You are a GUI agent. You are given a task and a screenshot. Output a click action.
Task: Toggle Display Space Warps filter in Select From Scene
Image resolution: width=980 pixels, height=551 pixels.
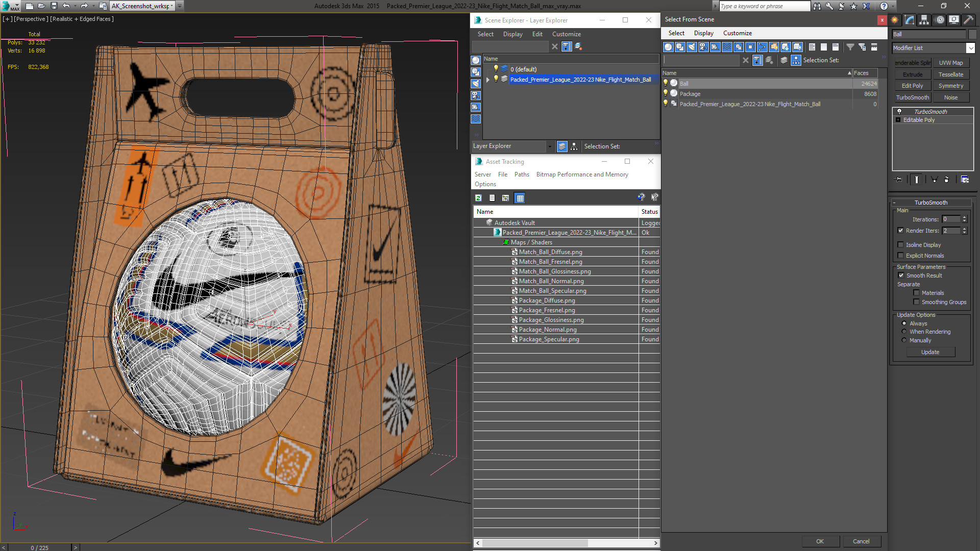(x=727, y=47)
